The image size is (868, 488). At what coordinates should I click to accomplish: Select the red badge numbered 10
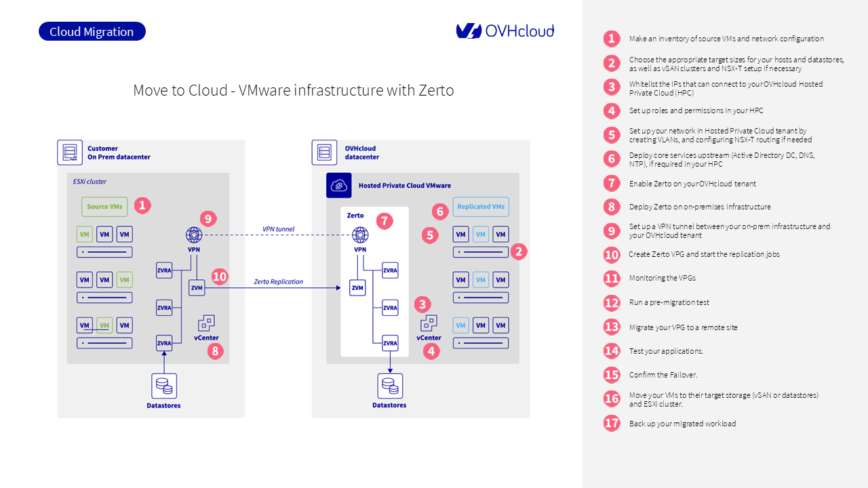[219, 277]
